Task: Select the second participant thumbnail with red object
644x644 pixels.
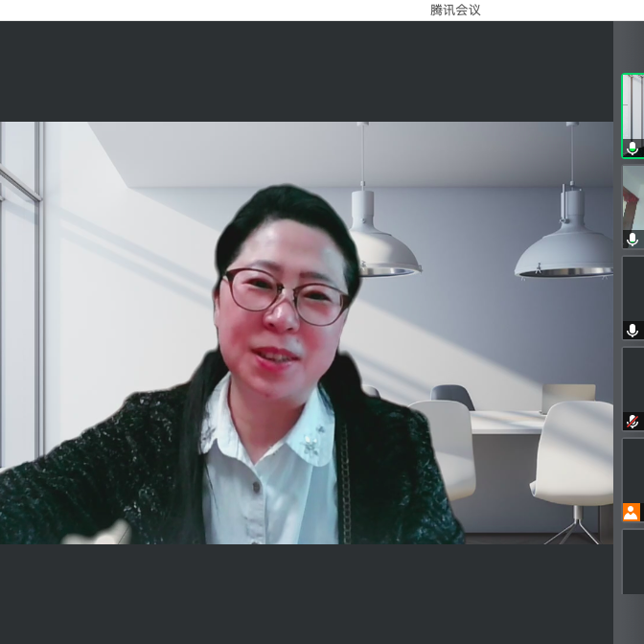Action: (633, 207)
